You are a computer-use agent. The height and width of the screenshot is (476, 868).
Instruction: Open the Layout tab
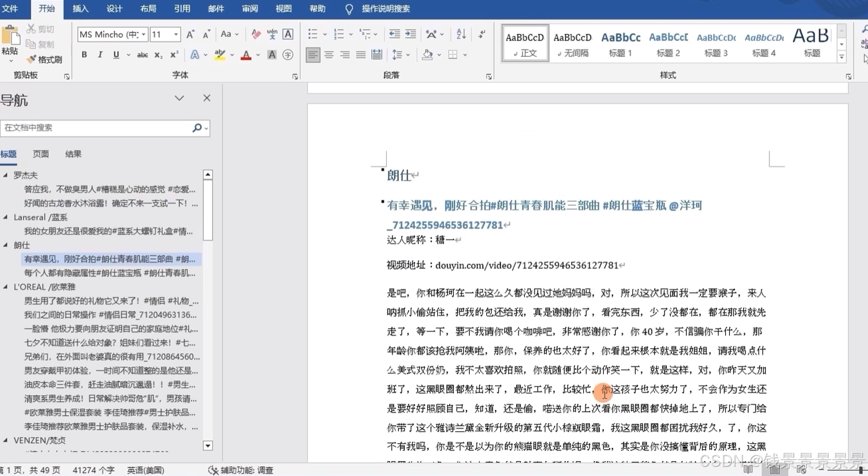(148, 9)
